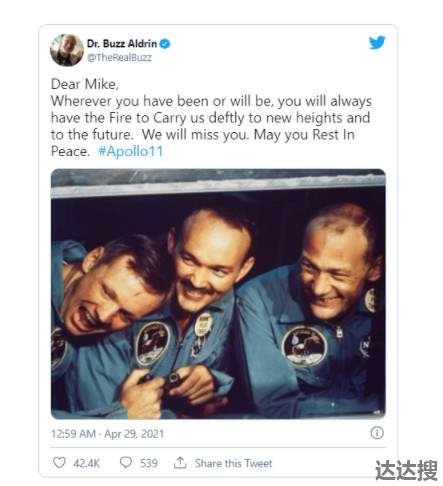Screen dimensions: 443x486
Task: Click the Share this Tweet text
Action: (233, 463)
